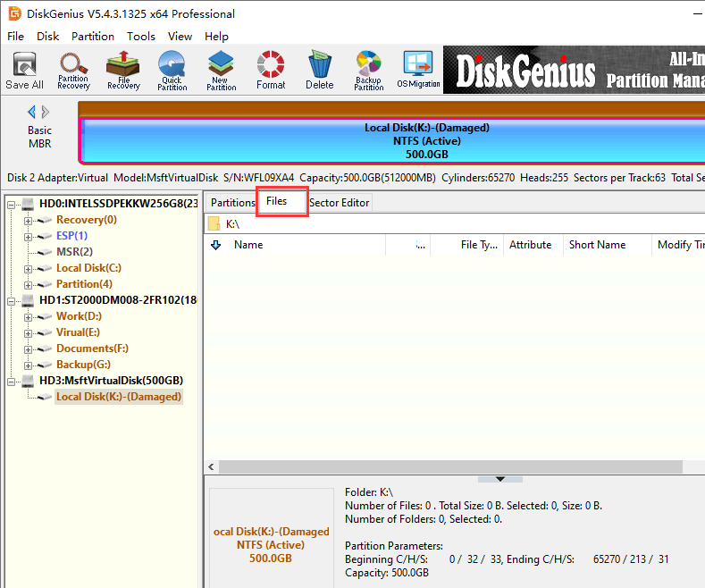This screenshot has height=588, width=705.
Task: Open the Tools menu
Action: (x=141, y=37)
